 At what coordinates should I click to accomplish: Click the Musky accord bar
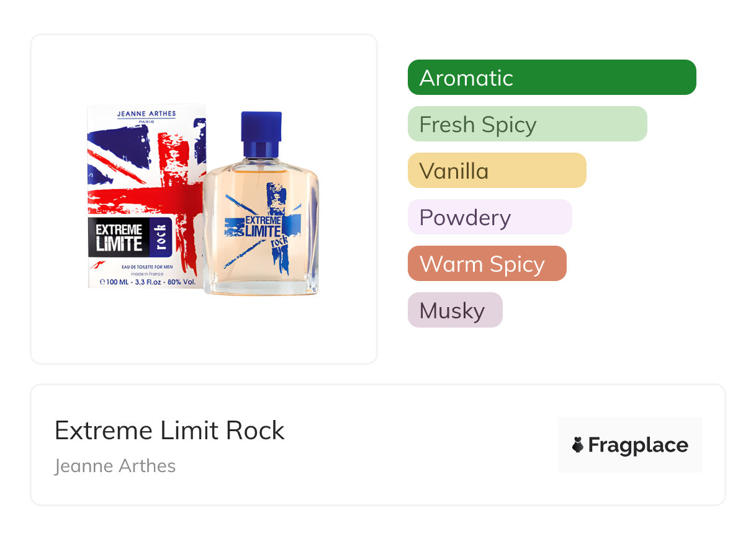click(454, 310)
